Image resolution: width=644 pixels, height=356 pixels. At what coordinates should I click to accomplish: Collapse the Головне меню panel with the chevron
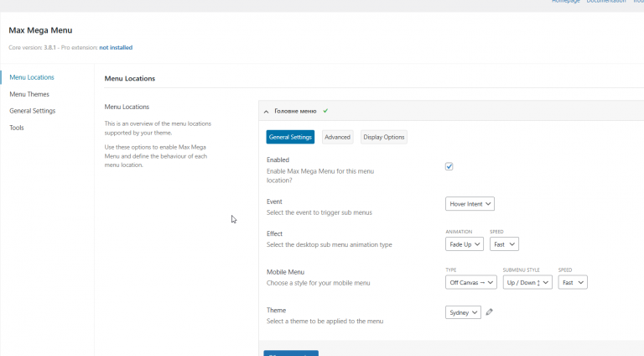(x=266, y=111)
